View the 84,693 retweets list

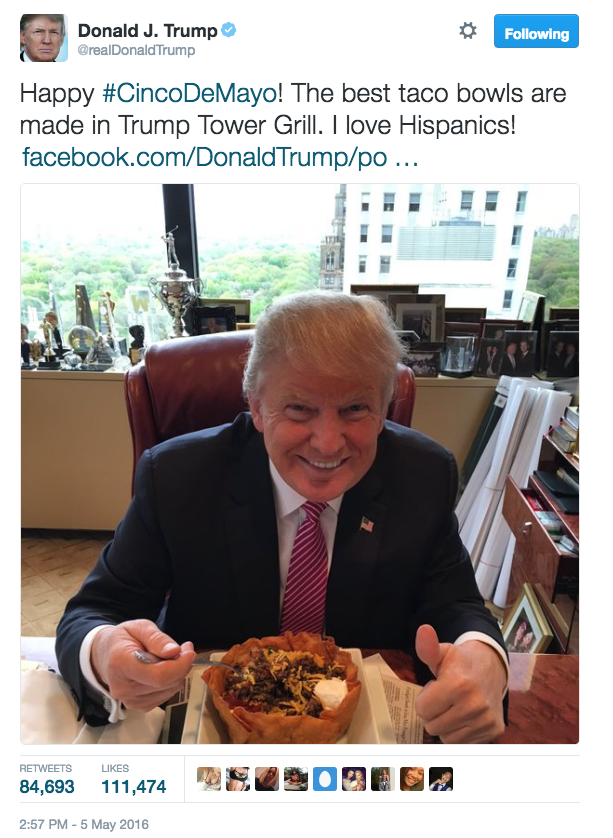pos(46,779)
